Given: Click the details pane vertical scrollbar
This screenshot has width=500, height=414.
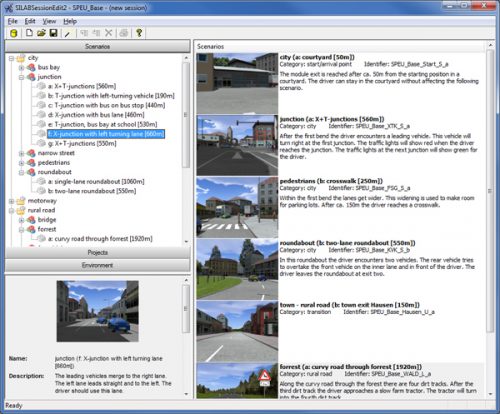Looking at the screenshot, I should 186,338.
